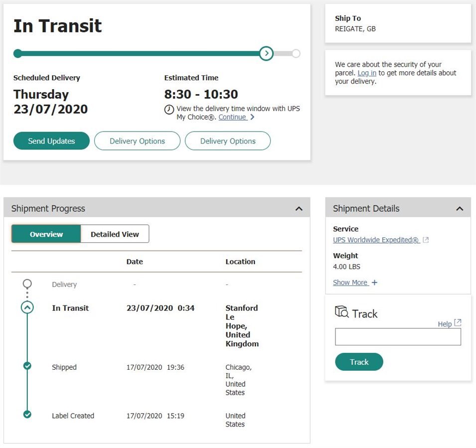Switch to the Detailed View tab

tap(115, 234)
